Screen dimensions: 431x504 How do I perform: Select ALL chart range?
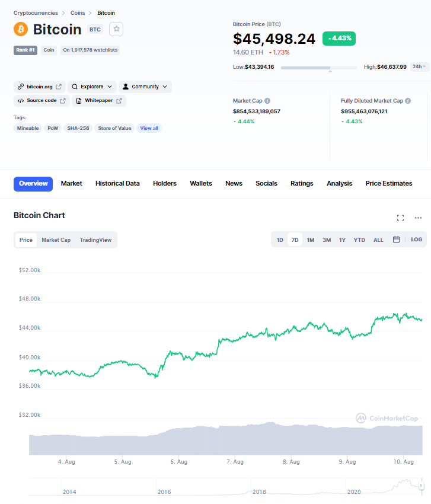point(378,240)
